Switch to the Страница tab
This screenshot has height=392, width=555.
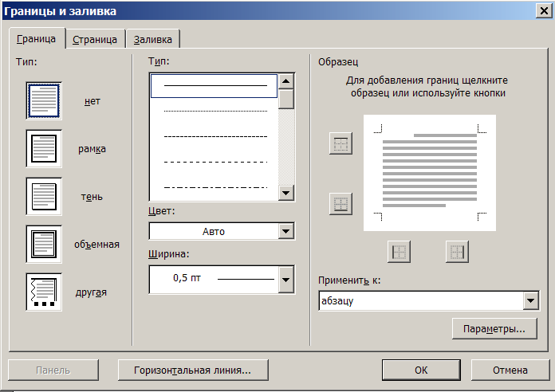pyautogui.click(x=95, y=39)
